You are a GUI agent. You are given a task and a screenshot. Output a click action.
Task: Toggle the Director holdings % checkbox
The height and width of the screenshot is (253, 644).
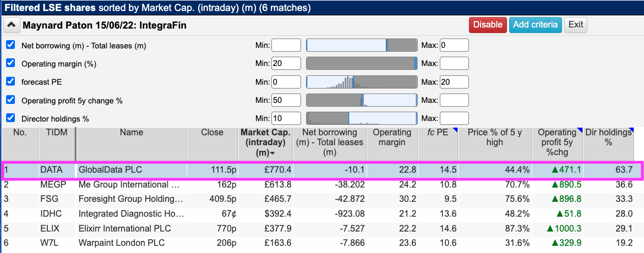click(x=10, y=118)
